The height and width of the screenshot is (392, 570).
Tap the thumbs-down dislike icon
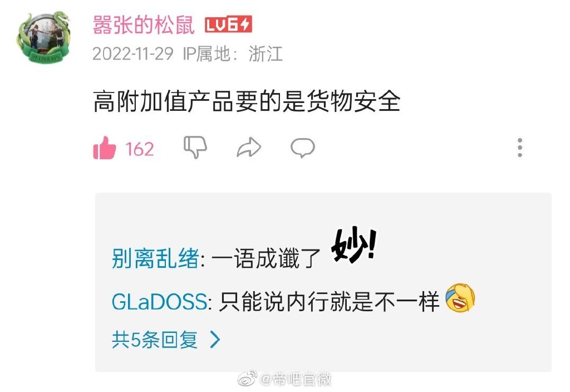pos(195,147)
